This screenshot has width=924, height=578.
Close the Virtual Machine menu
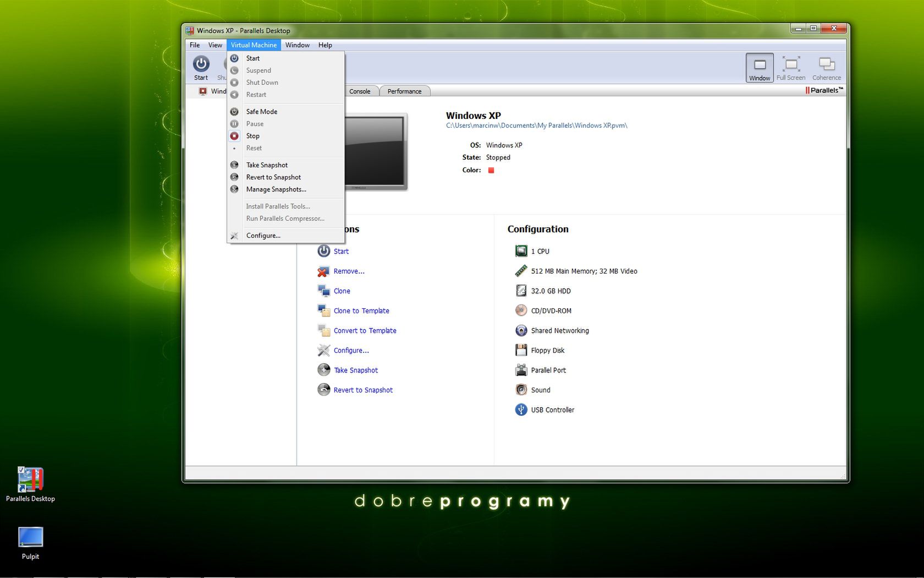[x=254, y=45]
